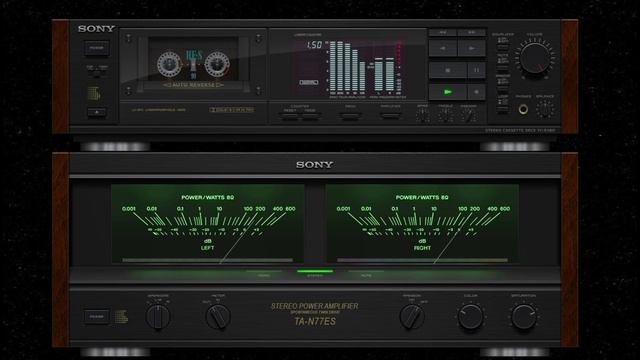Turn on the amplifier POWER button

97,316
